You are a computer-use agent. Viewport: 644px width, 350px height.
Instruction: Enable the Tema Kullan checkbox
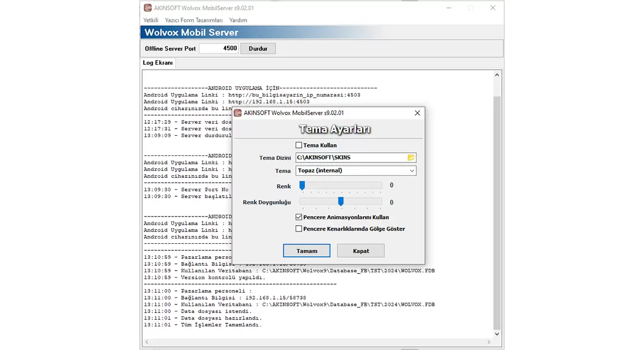click(x=299, y=145)
